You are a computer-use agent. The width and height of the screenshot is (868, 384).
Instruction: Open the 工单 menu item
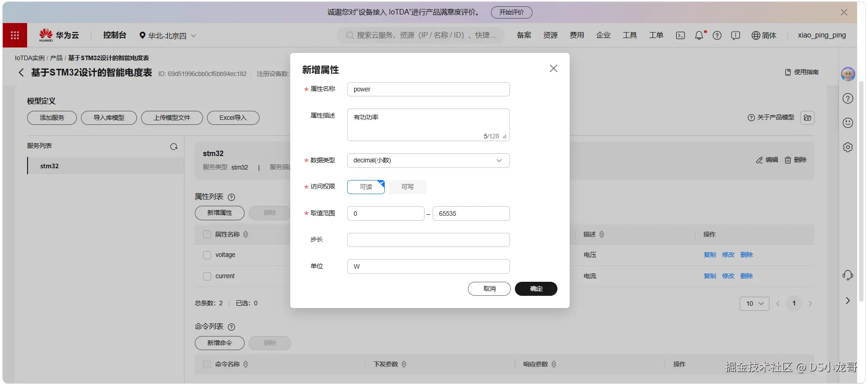pyautogui.click(x=656, y=35)
